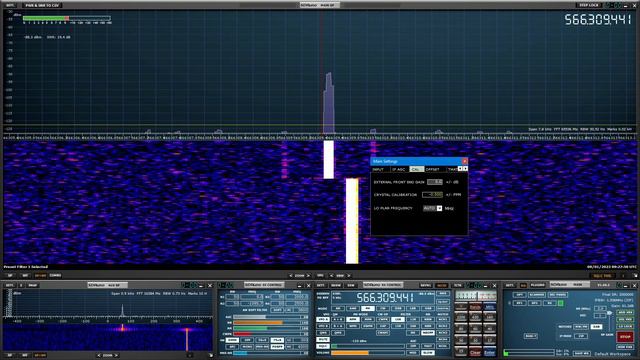Select SP view in main spectrum footer
This screenshot has width=640, height=360.
point(10,276)
